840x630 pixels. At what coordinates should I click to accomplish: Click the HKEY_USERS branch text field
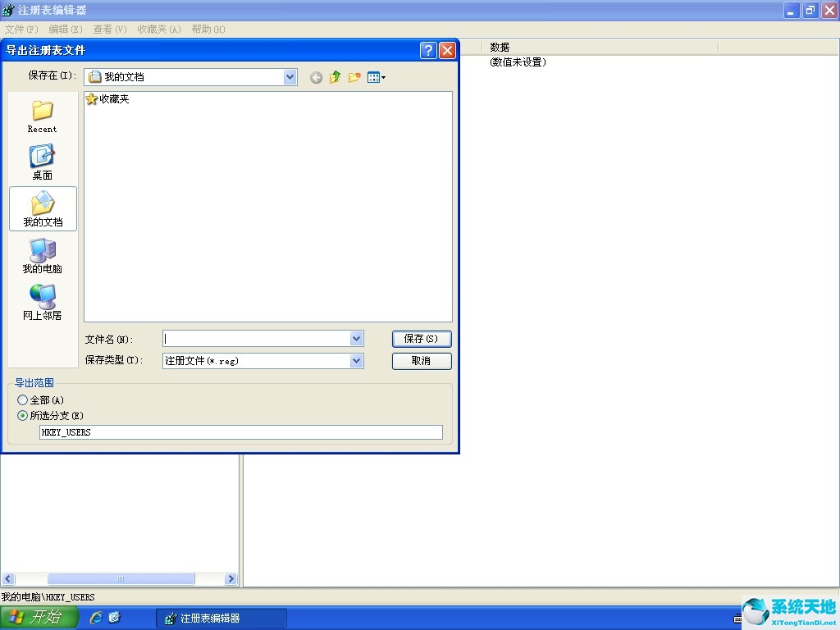[240, 432]
